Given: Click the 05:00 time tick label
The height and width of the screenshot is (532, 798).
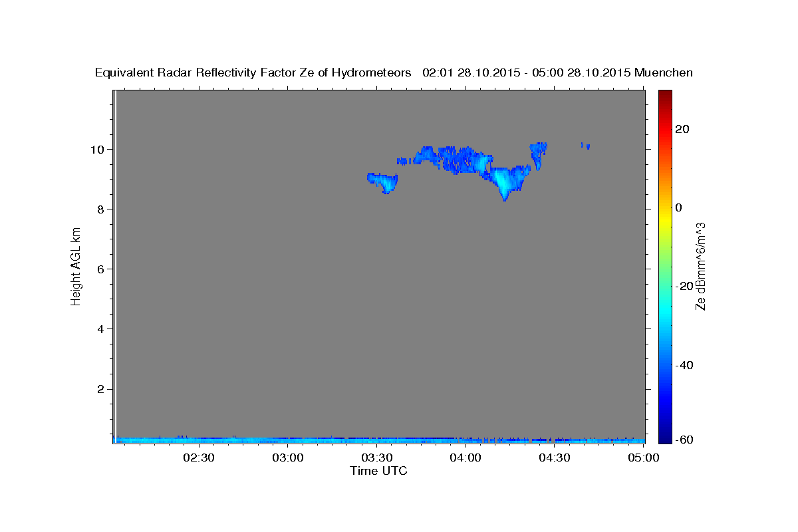Looking at the screenshot, I should [x=644, y=458].
